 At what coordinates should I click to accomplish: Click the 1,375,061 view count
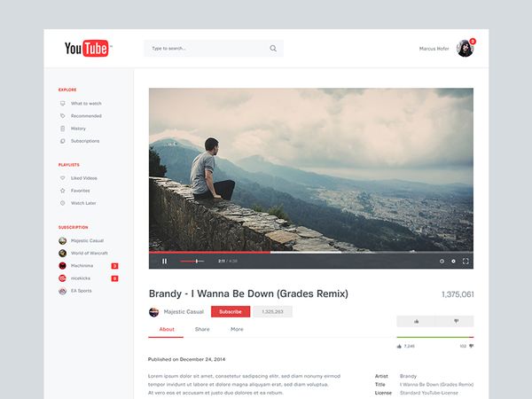point(458,294)
